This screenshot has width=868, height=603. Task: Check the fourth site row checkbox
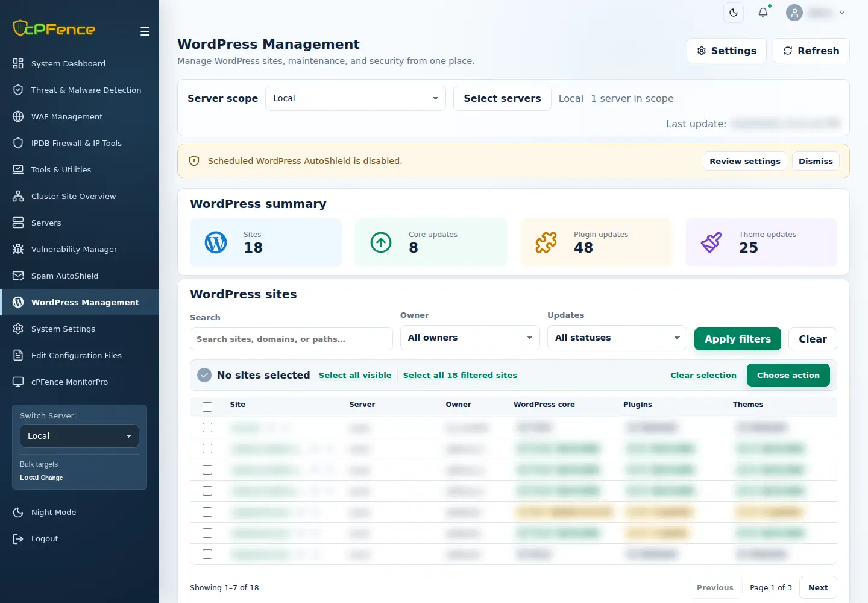[207, 491]
